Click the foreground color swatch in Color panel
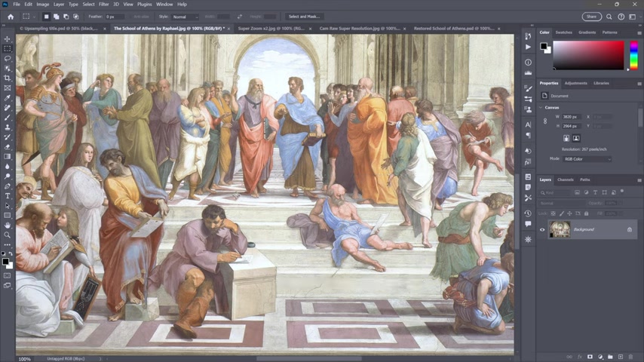This screenshot has width=644, height=362. pos(544,46)
